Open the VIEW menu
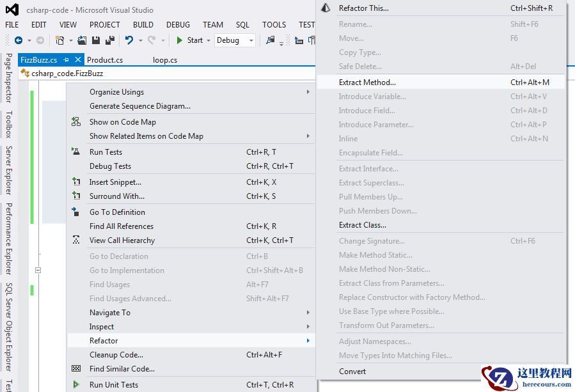Viewport: 575px width, 392px height. point(68,24)
